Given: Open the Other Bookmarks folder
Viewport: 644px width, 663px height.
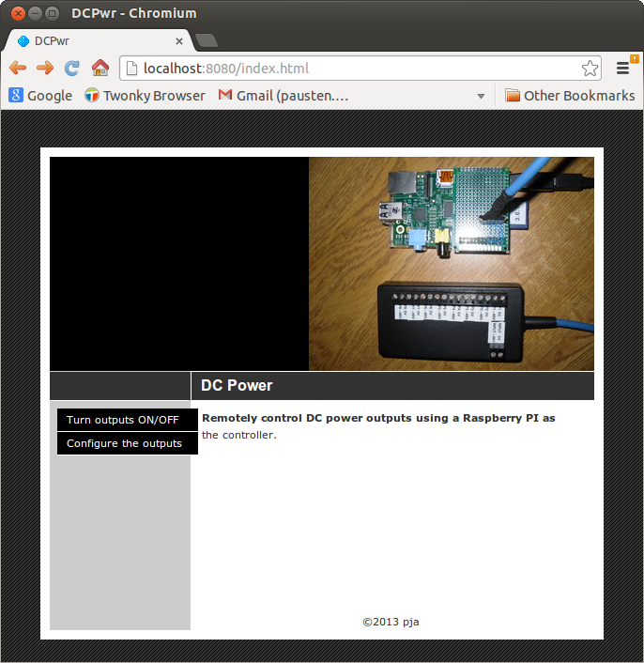Looking at the screenshot, I should pyautogui.click(x=570, y=96).
